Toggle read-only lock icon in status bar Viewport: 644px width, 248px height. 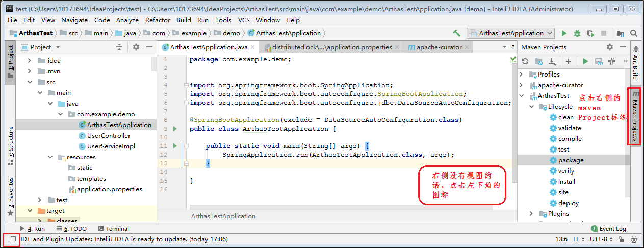pyautogui.click(x=622, y=239)
